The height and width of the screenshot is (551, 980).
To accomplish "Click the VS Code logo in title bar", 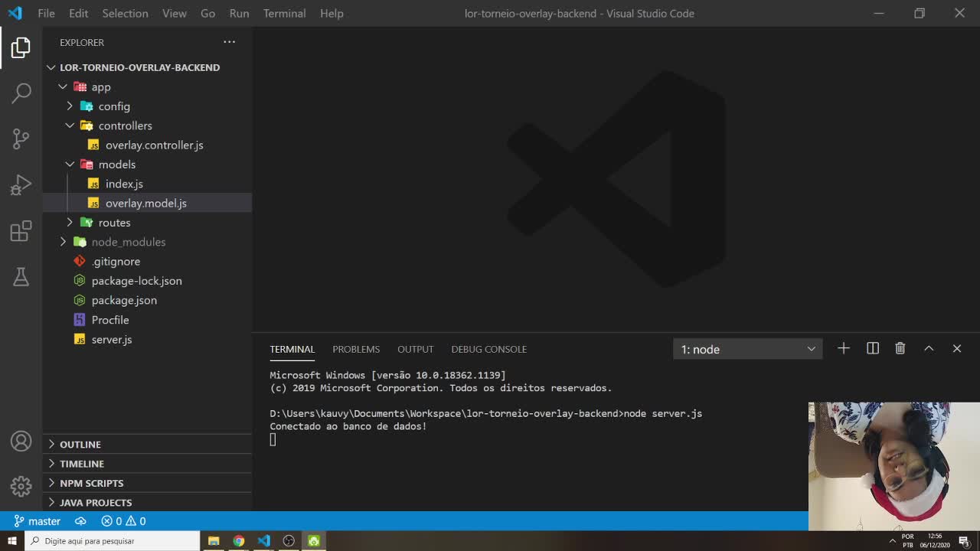I will pos(15,13).
